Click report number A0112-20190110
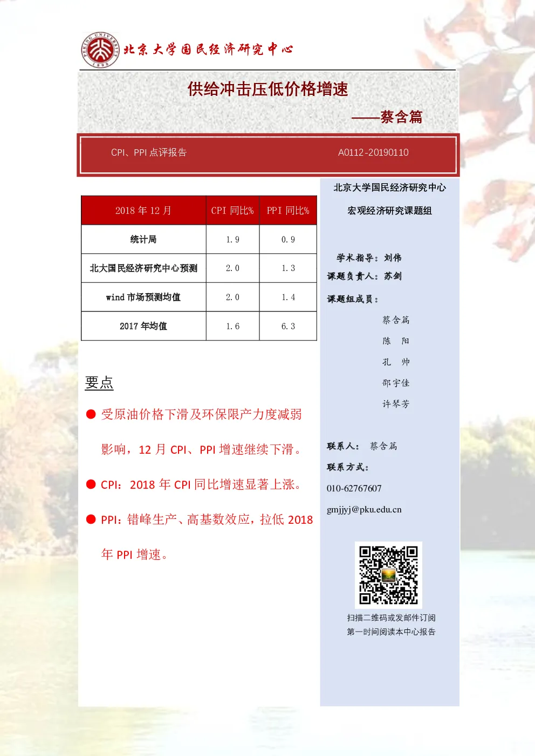535x756 pixels. (x=373, y=152)
